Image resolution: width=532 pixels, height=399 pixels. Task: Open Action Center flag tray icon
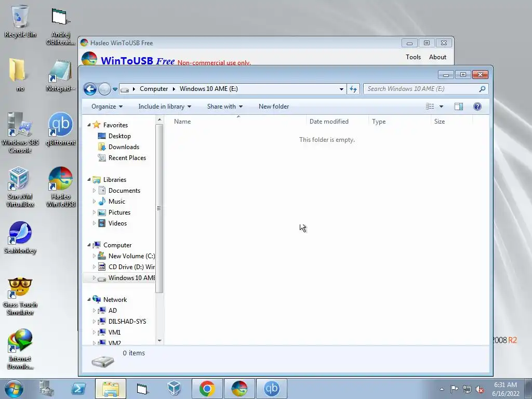[454, 389]
